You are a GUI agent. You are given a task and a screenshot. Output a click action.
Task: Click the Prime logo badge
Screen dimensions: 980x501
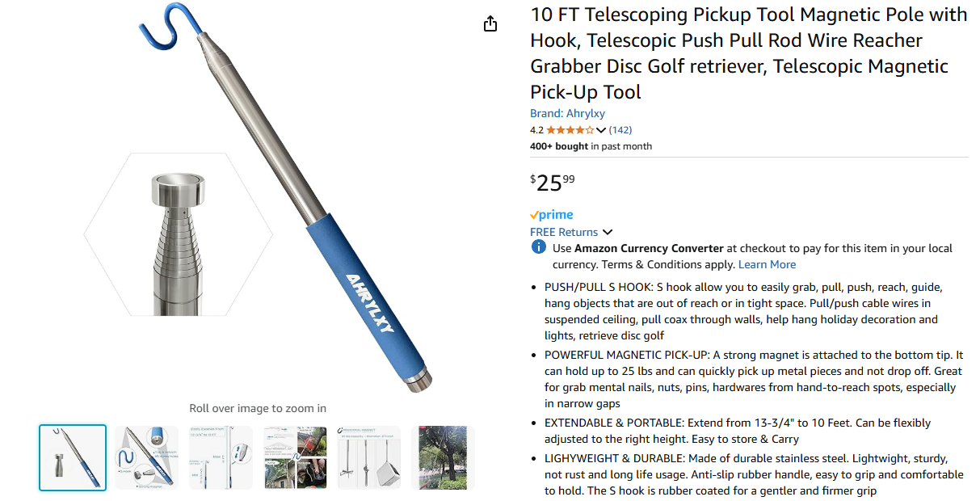pos(552,215)
